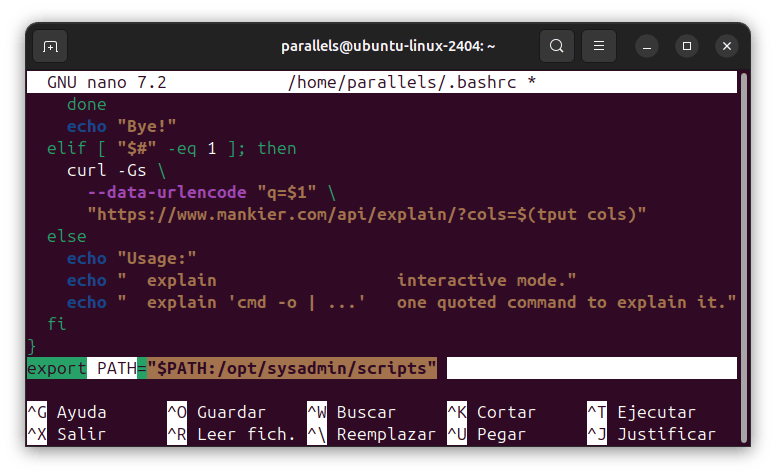Maximize the terminal window
The width and height of the screenshot is (776, 475).
coord(687,46)
